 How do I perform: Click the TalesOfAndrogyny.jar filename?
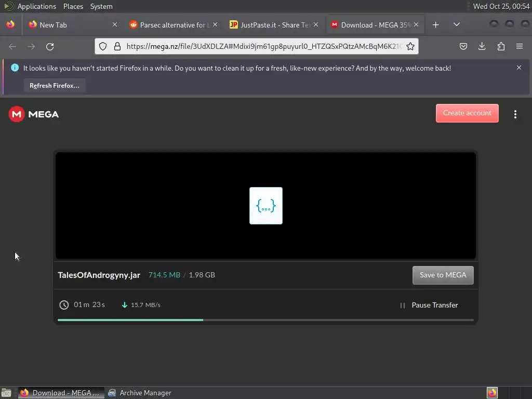tap(99, 275)
